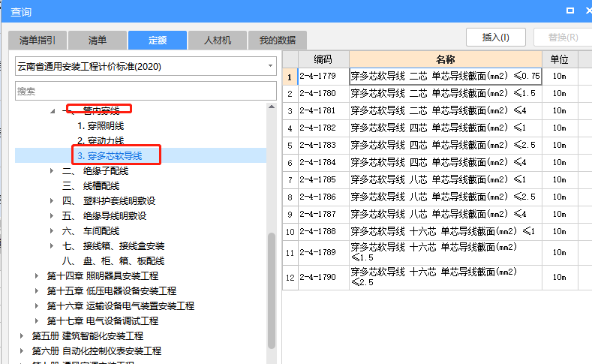
Task: Click the tree vertical scrollbar thumb
Action: (272, 290)
